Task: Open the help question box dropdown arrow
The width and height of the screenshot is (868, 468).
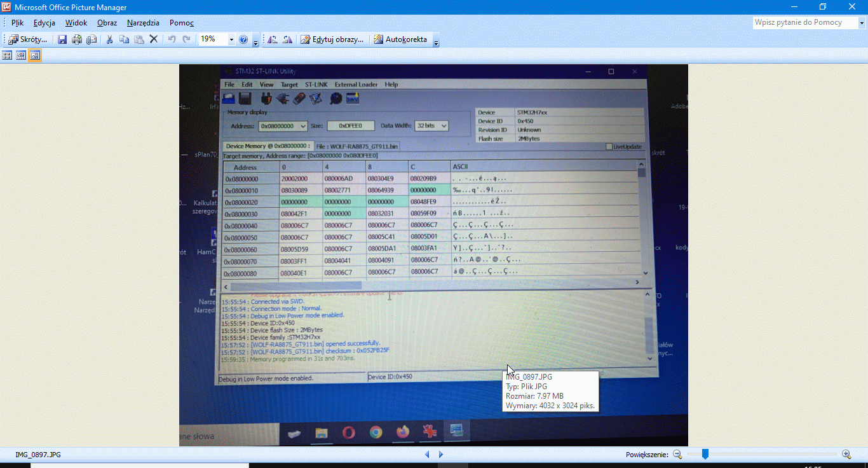Action: coord(862,23)
